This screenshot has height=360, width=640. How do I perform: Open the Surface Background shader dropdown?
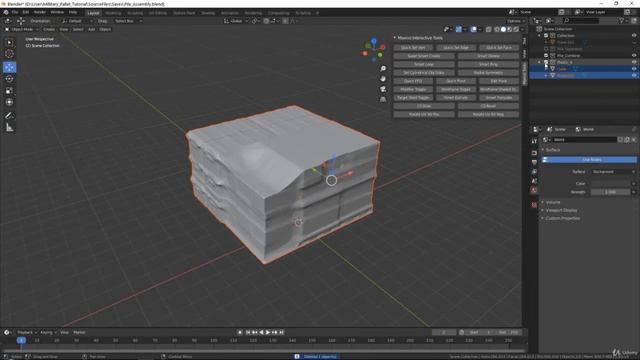click(613, 172)
